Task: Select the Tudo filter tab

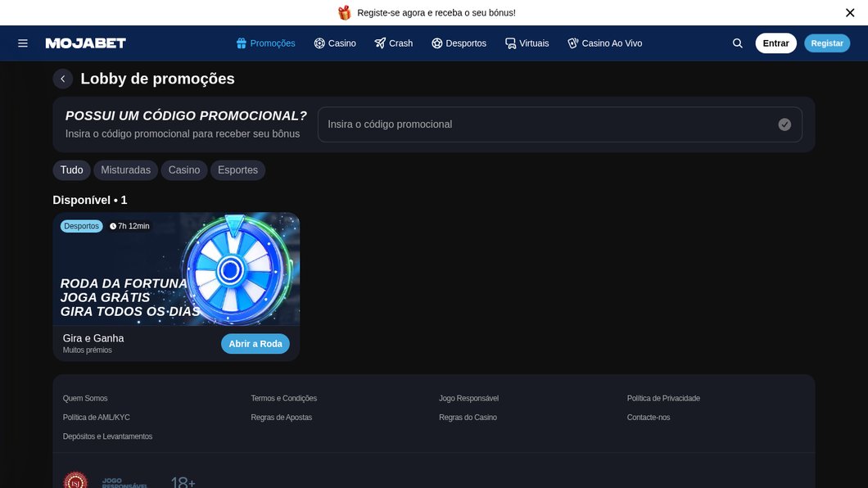Action: coord(71,169)
